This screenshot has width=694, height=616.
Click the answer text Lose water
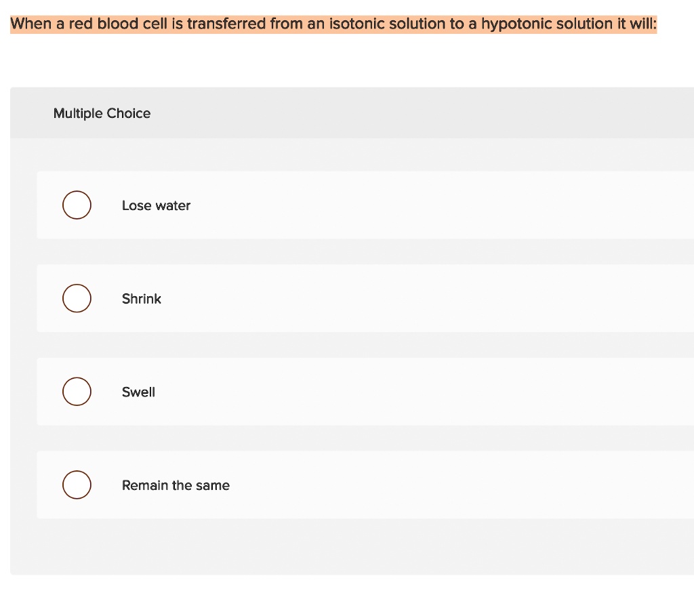(x=156, y=205)
